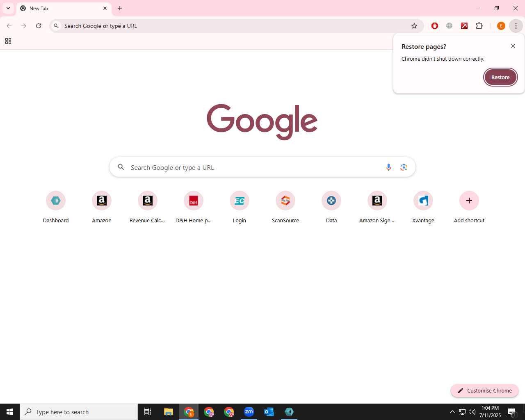Viewport: 525px width, 420px height.
Task: Open the Dashboard shortcut
Action: [x=56, y=208]
